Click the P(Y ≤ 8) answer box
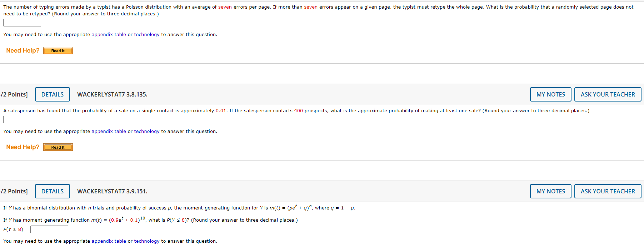Screen dimensions: 644x247 pos(49,229)
